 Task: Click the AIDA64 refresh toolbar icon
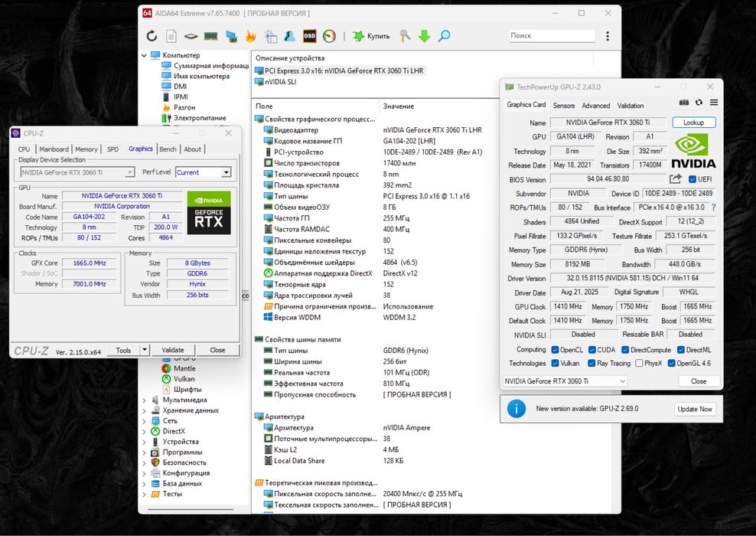[x=152, y=36]
